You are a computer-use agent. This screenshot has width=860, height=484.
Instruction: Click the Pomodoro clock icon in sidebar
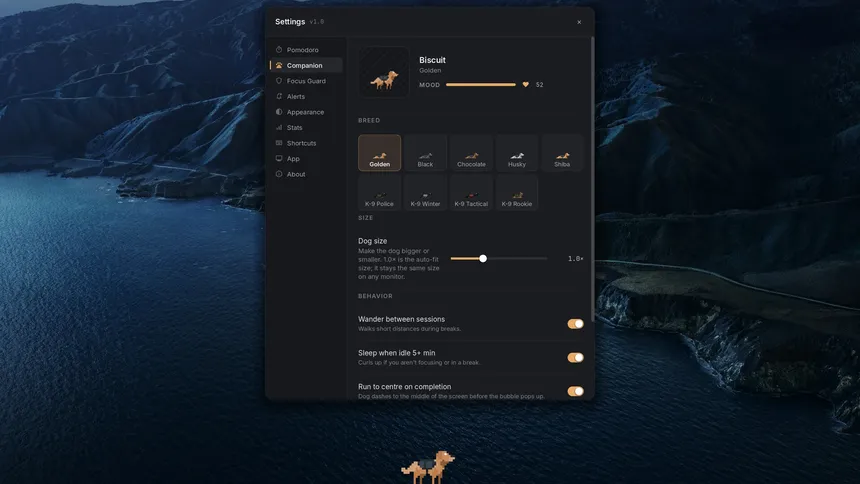279,50
